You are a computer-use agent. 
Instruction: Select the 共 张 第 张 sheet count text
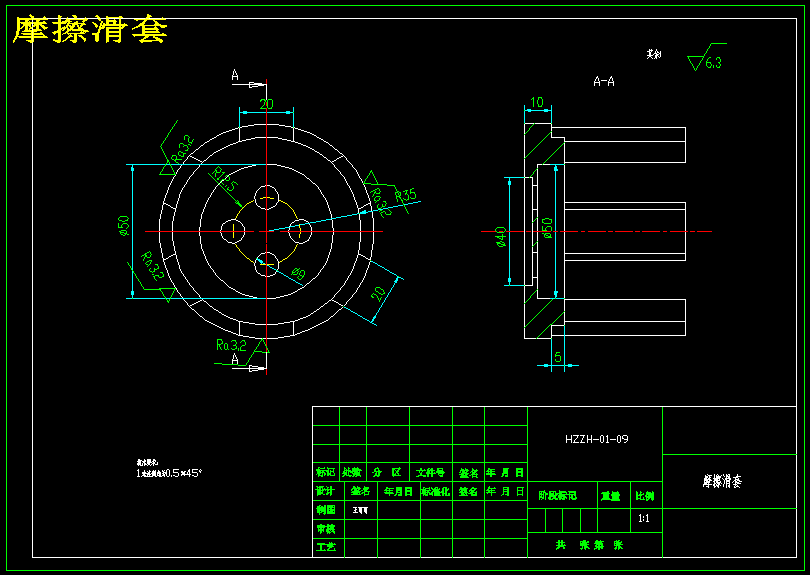point(589,546)
